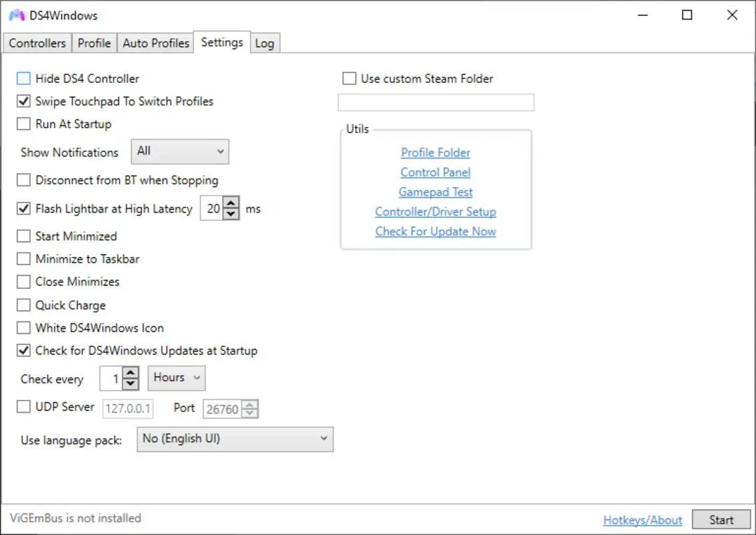Turn on Run At Startup
The height and width of the screenshot is (535, 756).
pyautogui.click(x=23, y=124)
